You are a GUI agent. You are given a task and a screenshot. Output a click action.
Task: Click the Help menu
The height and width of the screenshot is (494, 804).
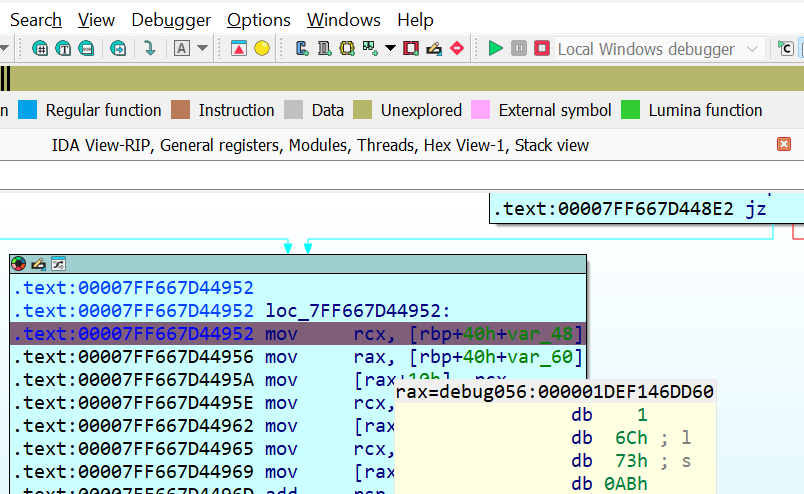coord(415,20)
